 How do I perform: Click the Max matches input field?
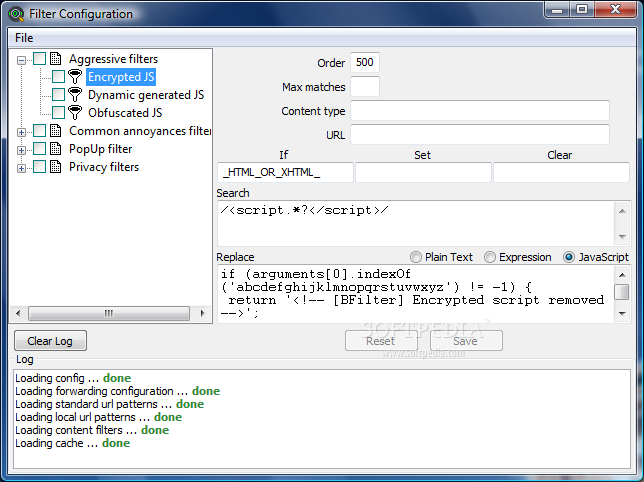365,87
